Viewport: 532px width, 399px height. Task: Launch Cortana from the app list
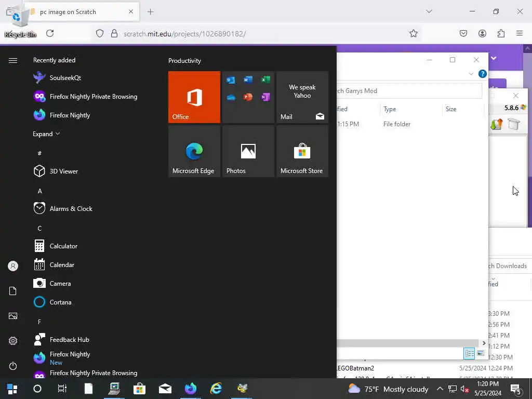(x=52, y=302)
